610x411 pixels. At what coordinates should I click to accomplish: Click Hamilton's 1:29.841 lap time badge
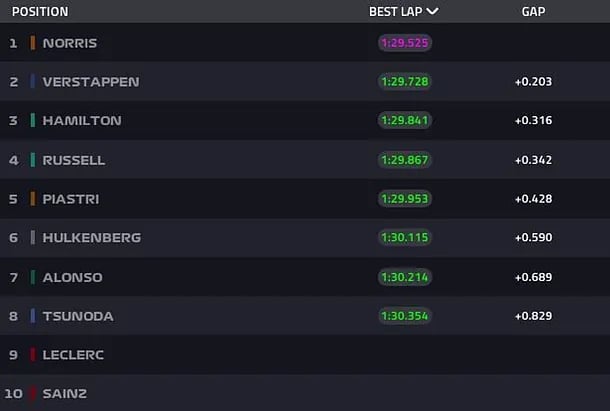pos(405,121)
